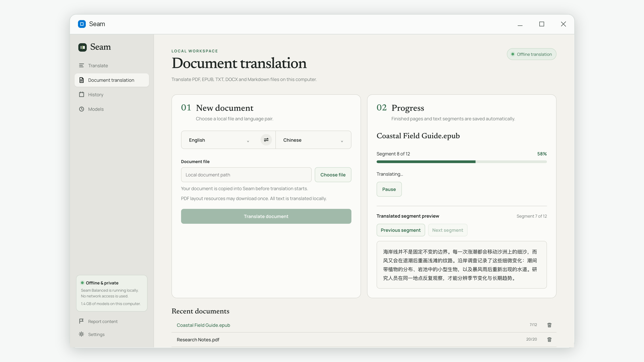644x362 pixels.
Task: Click the Seam title bar app icon
Action: [x=82, y=24]
